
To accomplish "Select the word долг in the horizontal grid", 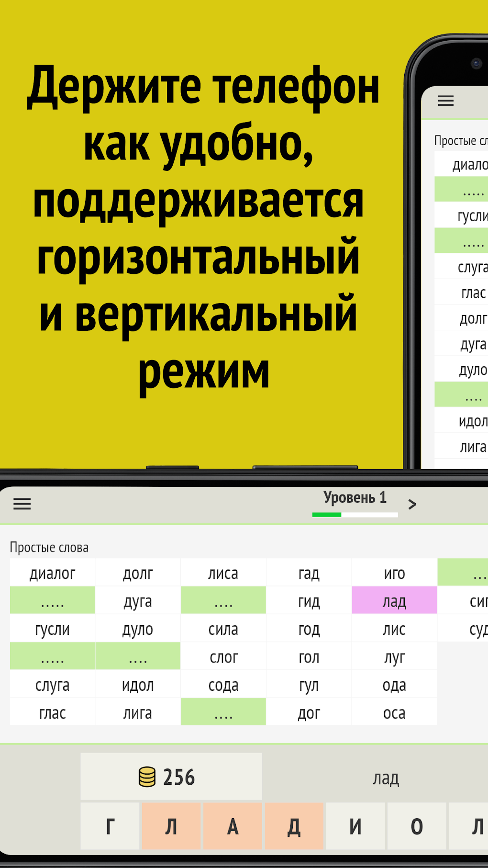I will click(x=138, y=573).
